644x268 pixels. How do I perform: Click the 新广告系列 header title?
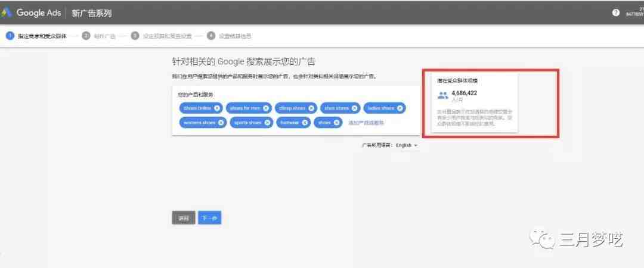coord(92,13)
